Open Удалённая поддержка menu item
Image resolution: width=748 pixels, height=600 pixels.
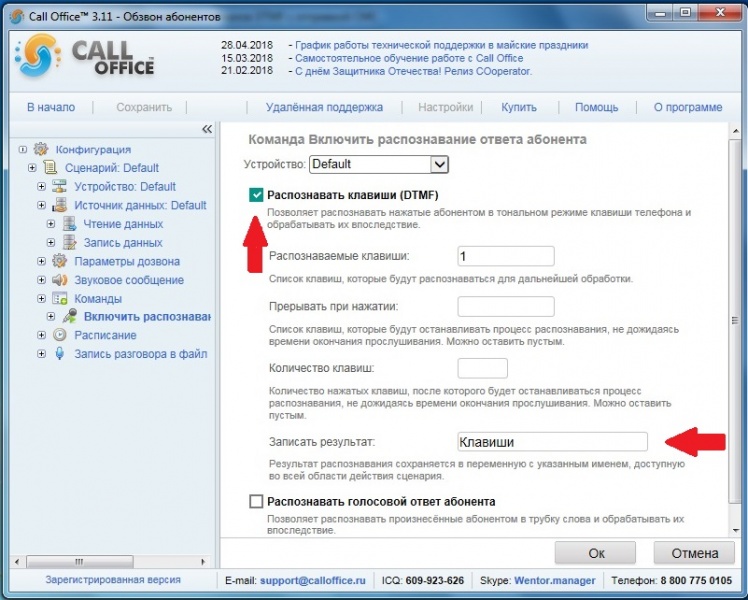(x=324, y=107)
